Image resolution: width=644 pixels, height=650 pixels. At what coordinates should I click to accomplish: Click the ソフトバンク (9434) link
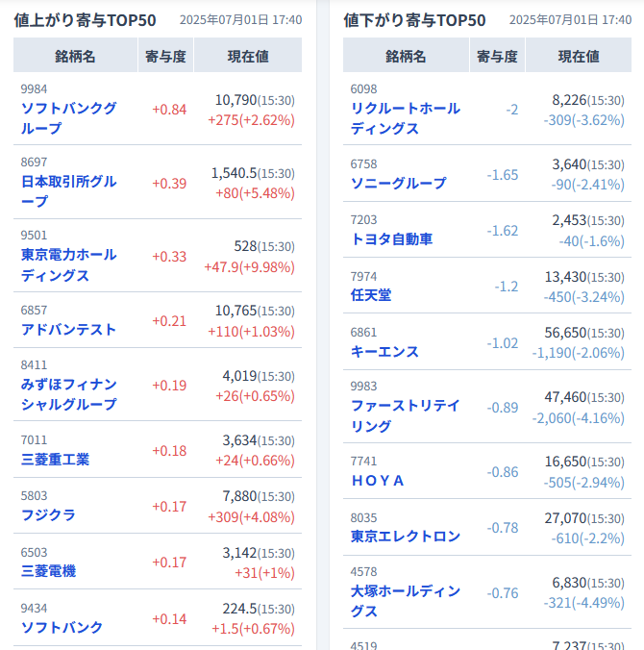pyautogui.click(x=62, y=627)
